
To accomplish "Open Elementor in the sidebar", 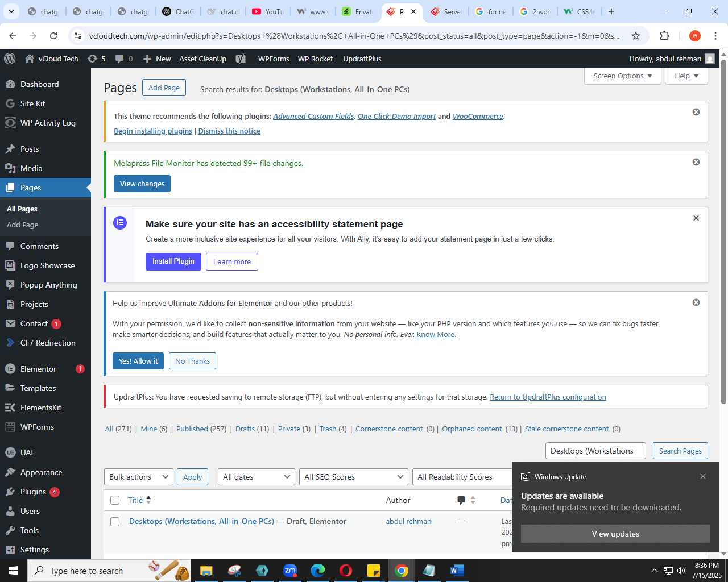I will pos(38,369).
